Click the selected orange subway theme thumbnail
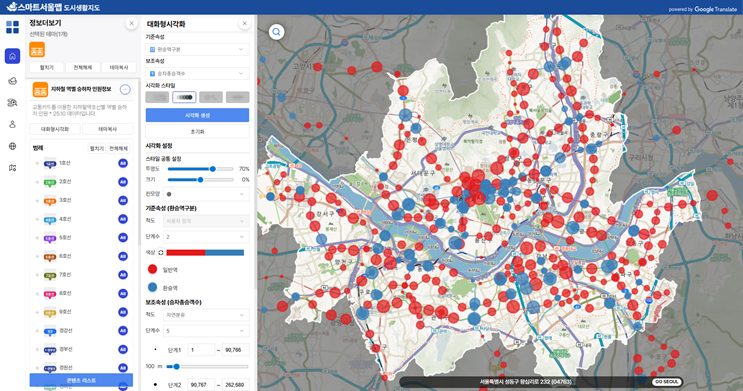This screenshot has height=391, width=743. point(37,49)
